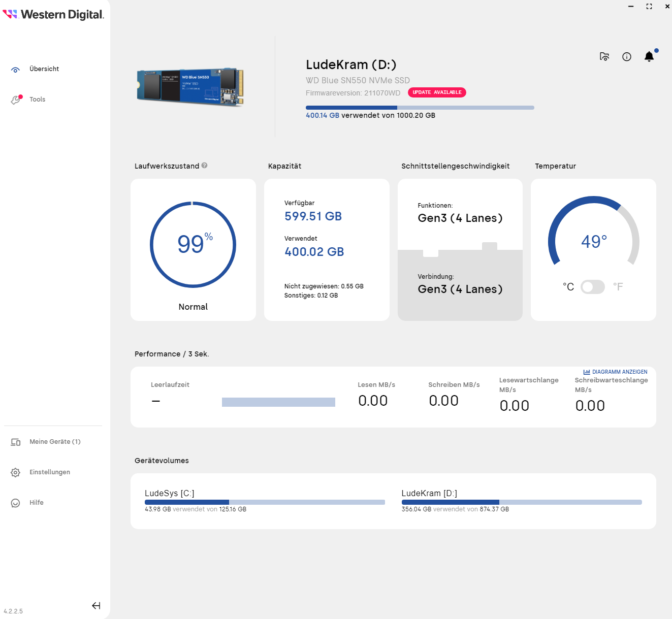Click the 99% drive health gauge
The height and width of the screenshot is (619, 672).
(x=193, y=245)
